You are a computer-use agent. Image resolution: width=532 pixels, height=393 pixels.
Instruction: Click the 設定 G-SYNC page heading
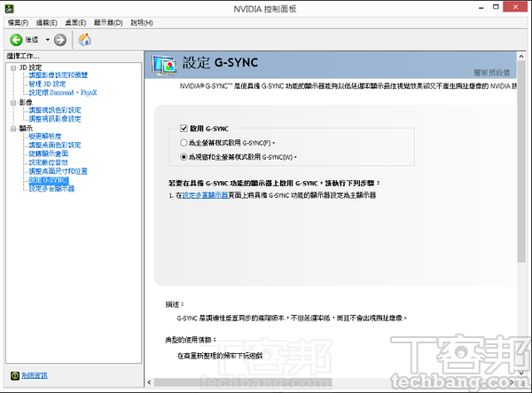220,63
